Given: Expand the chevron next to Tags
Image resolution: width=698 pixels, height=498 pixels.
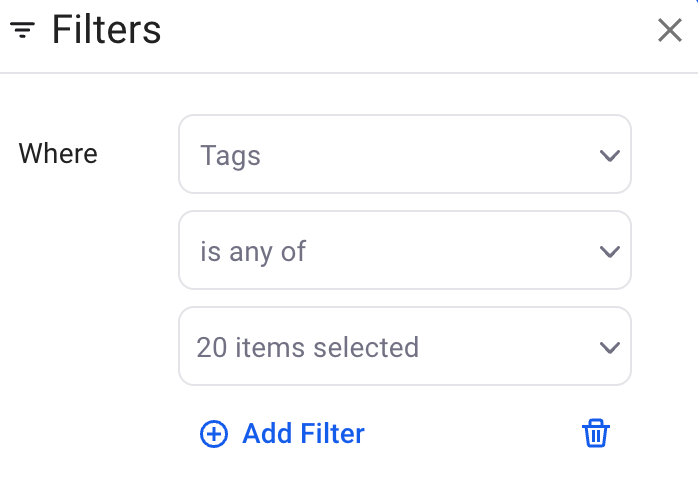Looking at the screenshot, I should pos(608,155).
